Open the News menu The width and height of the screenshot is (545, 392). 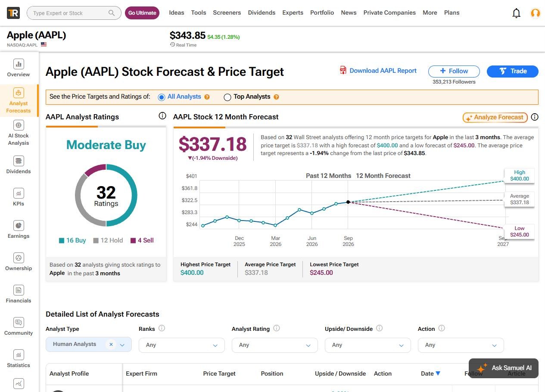349,12
